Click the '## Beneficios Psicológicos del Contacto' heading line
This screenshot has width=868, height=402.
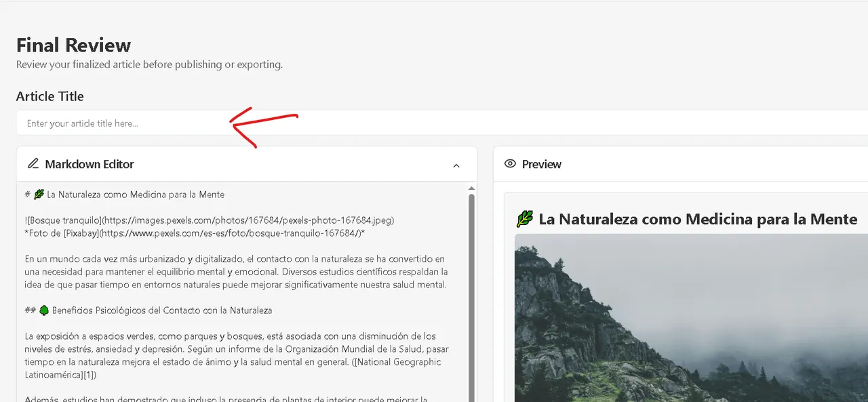pos(149,310)
